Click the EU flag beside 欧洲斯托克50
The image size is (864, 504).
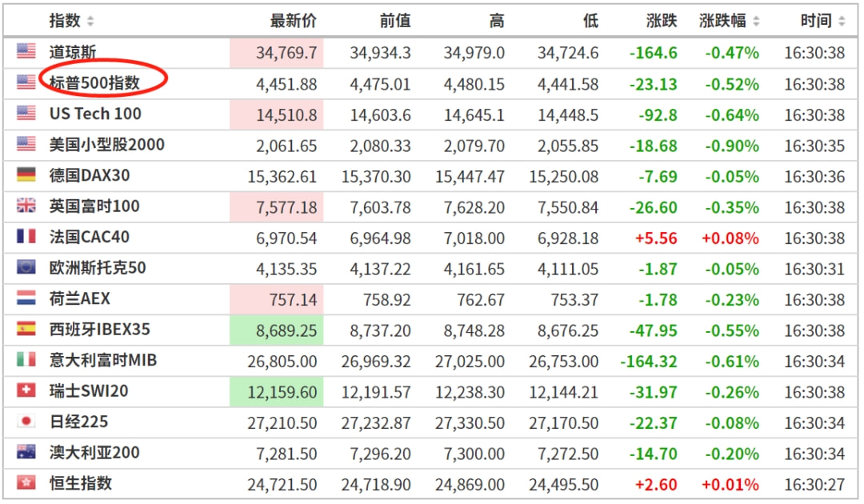(26, 267)
